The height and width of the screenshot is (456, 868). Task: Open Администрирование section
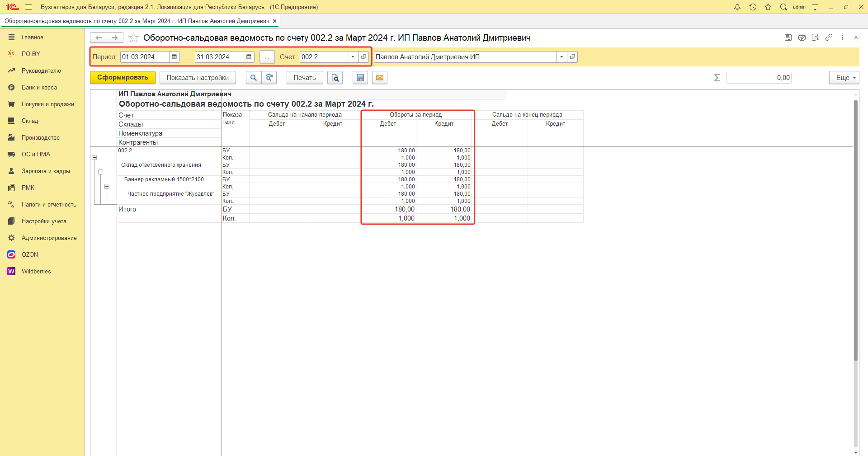(49, 238)
